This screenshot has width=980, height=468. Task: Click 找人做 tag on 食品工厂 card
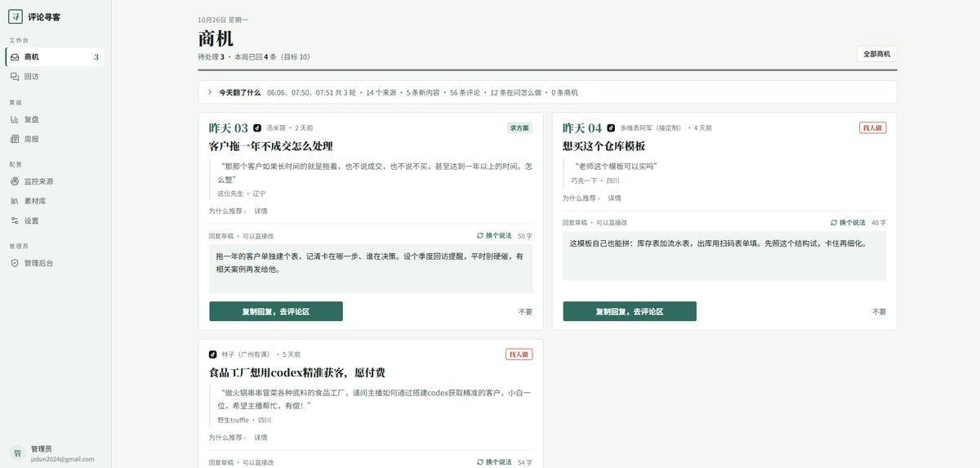[x=519, y=354]
